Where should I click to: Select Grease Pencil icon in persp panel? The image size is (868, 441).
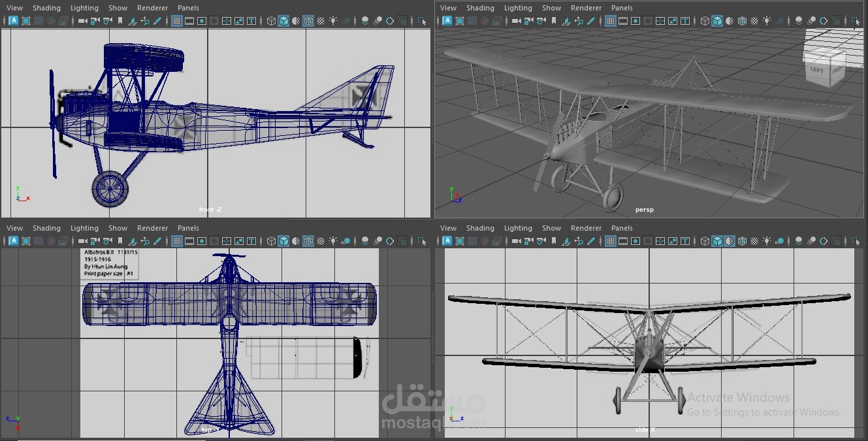[590, 21]
